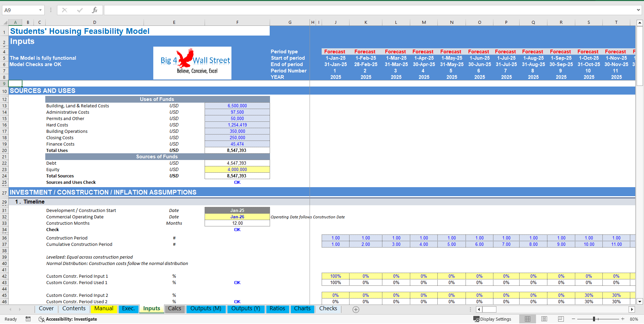Click the vertical scrollbar thumb
This screenshot has width=644, height=324.
(640, 56)
